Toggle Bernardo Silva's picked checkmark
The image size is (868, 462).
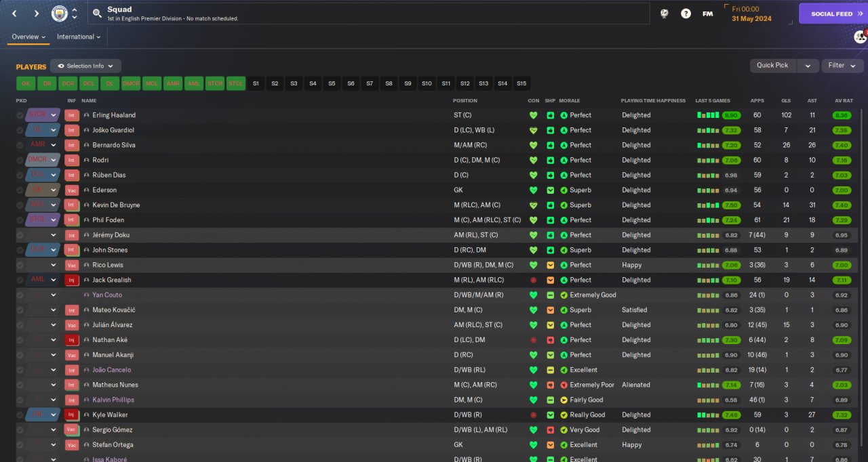(20, 145)
